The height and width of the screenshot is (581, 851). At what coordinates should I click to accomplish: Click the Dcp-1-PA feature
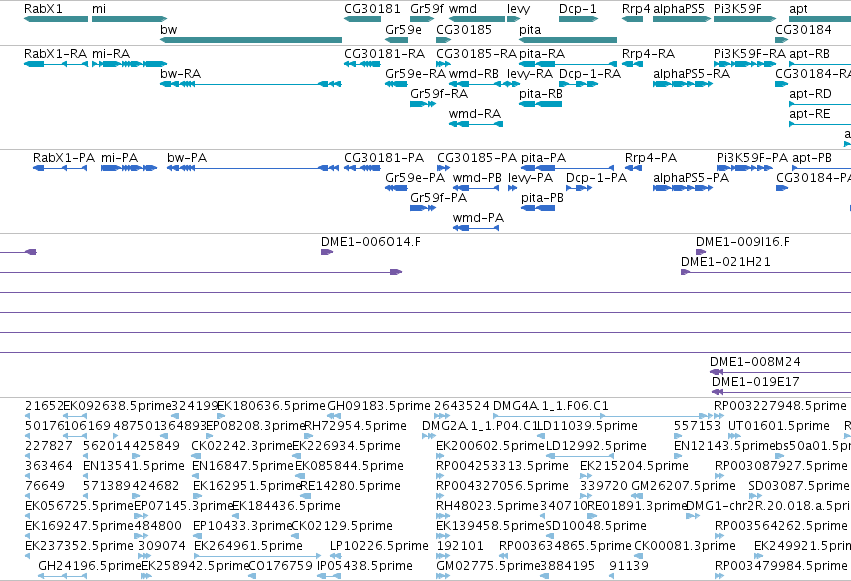coord(579,188)
